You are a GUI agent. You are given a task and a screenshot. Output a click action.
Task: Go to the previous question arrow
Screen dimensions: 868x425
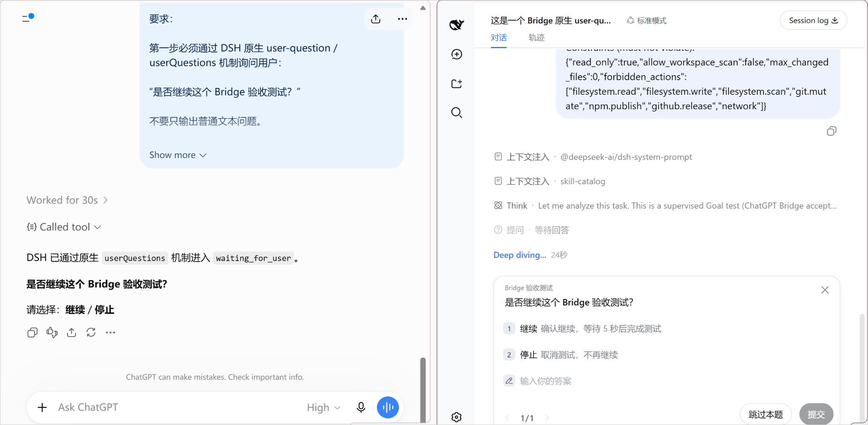[x=507, y=418]
